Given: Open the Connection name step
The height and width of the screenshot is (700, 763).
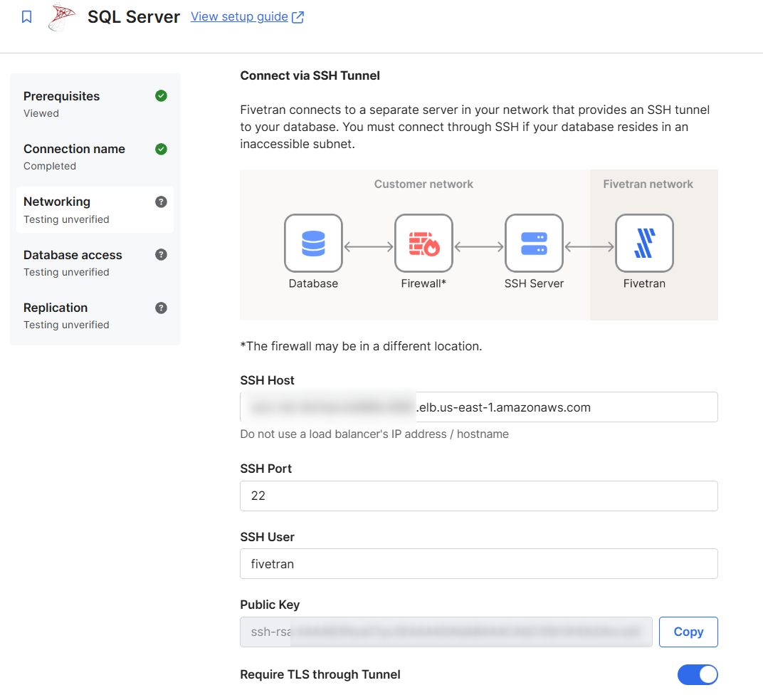Looking at the screenshot, I should tap(95, 157).
